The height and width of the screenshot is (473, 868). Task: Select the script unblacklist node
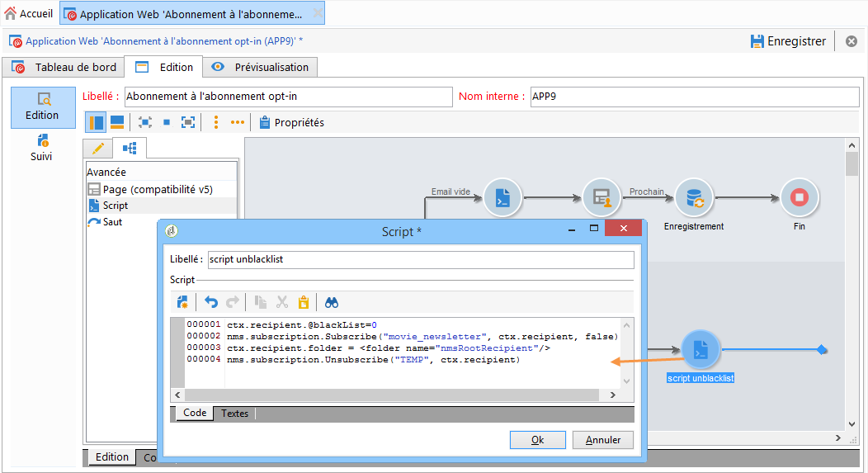click(x=701, y=349)
